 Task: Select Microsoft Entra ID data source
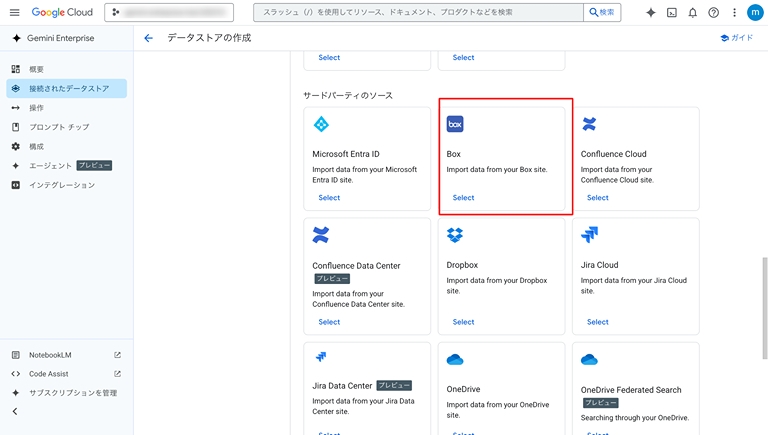[329, 198]
